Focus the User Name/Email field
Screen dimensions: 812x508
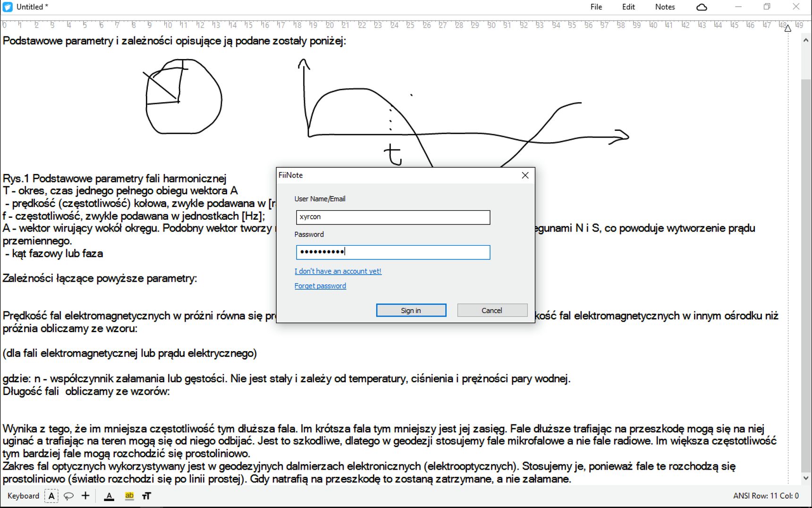pyautogui.click(x=393, y=217)
